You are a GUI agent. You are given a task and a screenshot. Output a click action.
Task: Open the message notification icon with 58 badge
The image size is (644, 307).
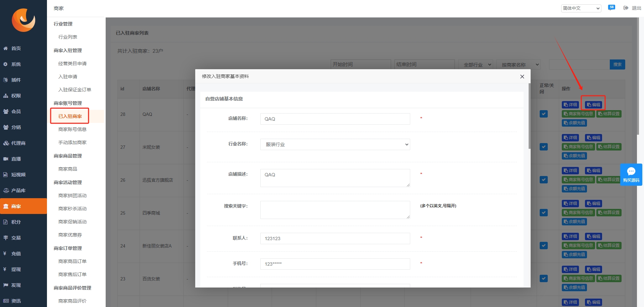(611, 7)
